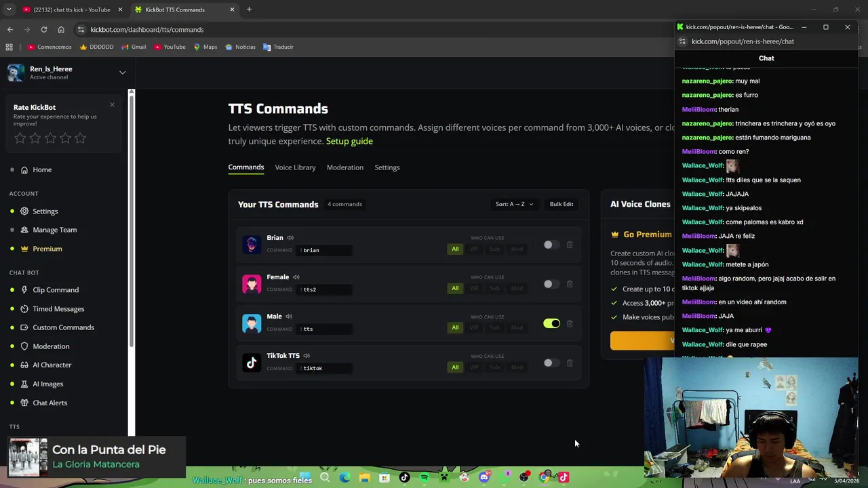Screen dimensions: 868x488
Task: Edit the !brian command input field
Action: pos(324,250)
